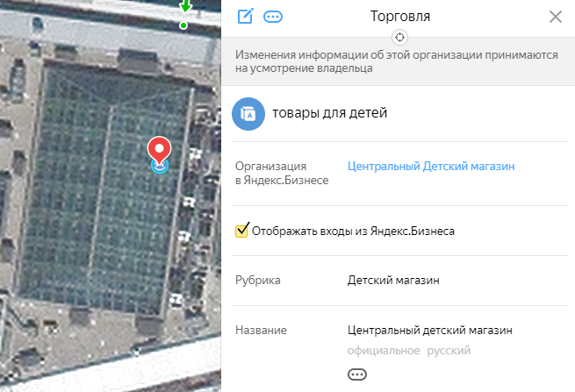Click the blue children's goods category icon
The image size is (575, 392).
point(248,114)
